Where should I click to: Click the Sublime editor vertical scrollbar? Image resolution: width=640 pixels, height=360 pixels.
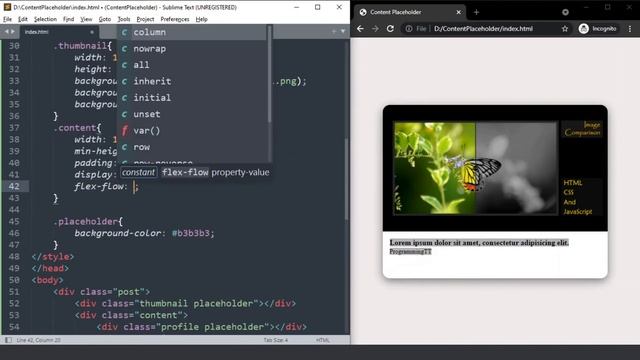(347, 180)
